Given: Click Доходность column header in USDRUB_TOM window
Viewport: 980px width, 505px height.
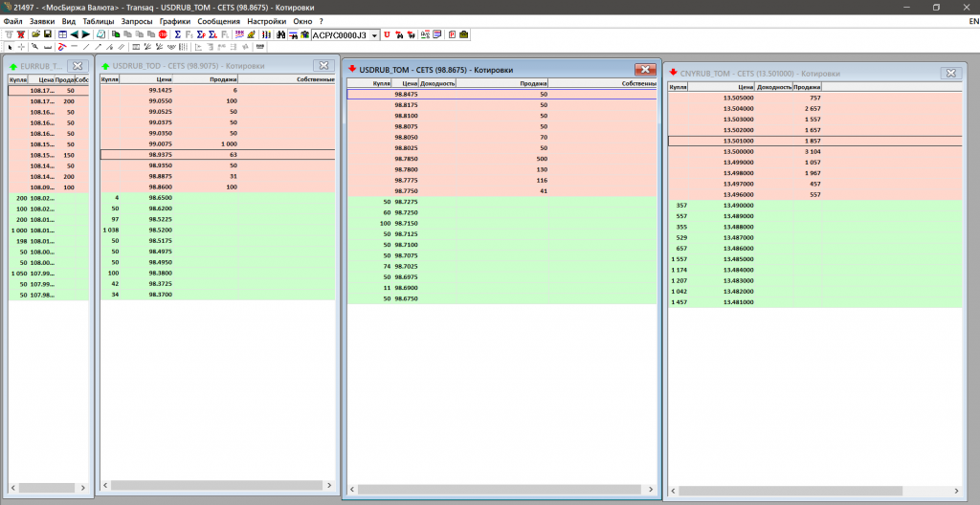Looking at the screenshot, I should coord(437,82).
